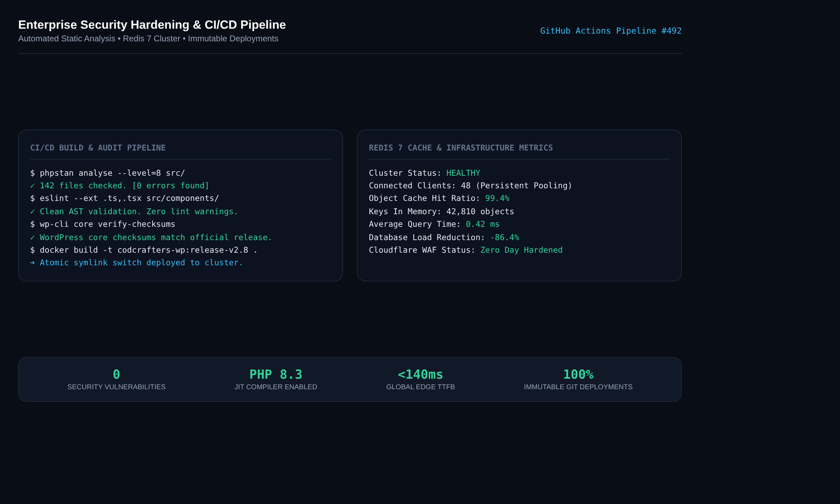The width and height of the screenshot is (840, 504).
Task: Click the CI/CD BUILD & AUDIT PIPELINE heading
Action: (98, 148)
